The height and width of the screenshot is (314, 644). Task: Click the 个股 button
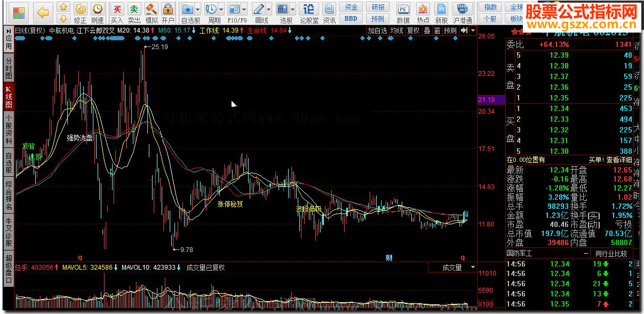coord(490,18)
